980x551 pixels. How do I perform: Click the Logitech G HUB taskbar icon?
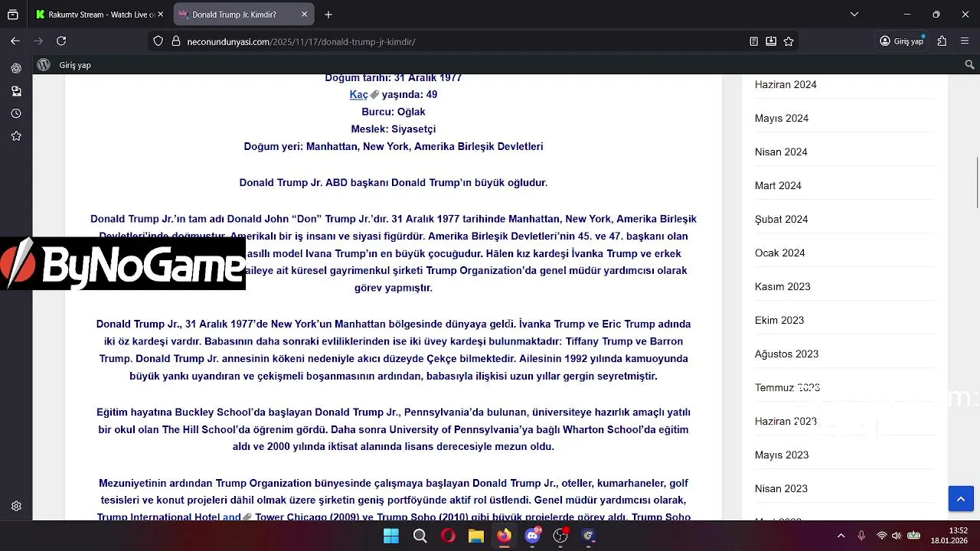pos(588,536)
